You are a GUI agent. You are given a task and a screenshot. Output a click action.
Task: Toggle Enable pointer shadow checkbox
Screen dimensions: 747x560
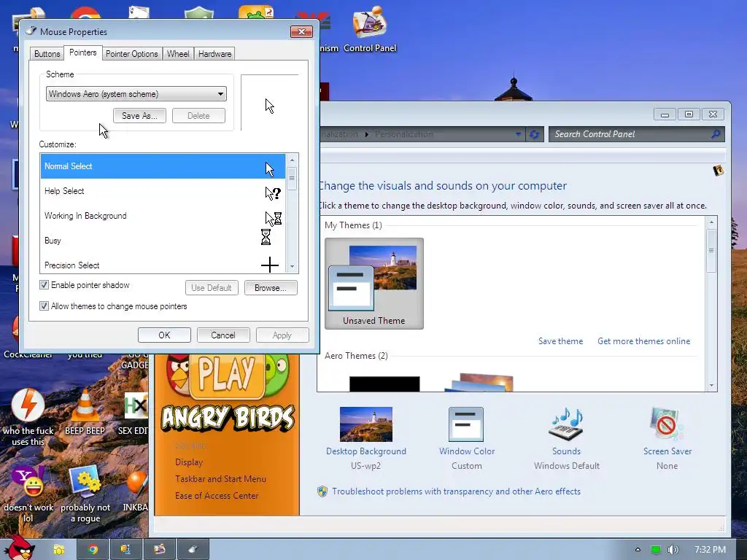coord(44,285)
